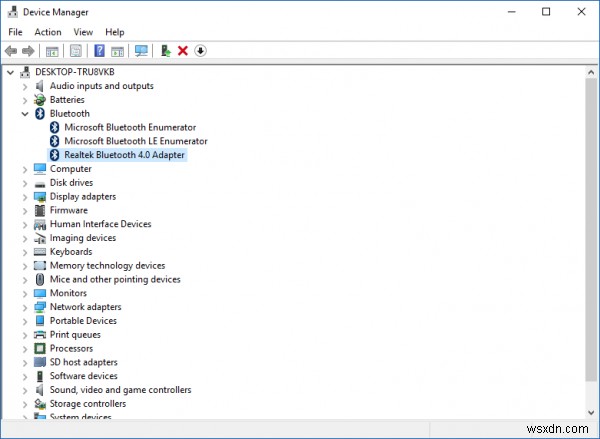Click the blue Help question mark icon
Screen dimensions: 600x439
coord(99,51)
